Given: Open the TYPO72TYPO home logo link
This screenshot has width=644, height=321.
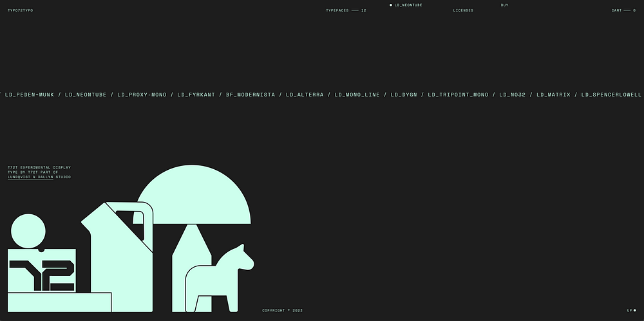Looking at the screenshot, I should pos(20,10).
